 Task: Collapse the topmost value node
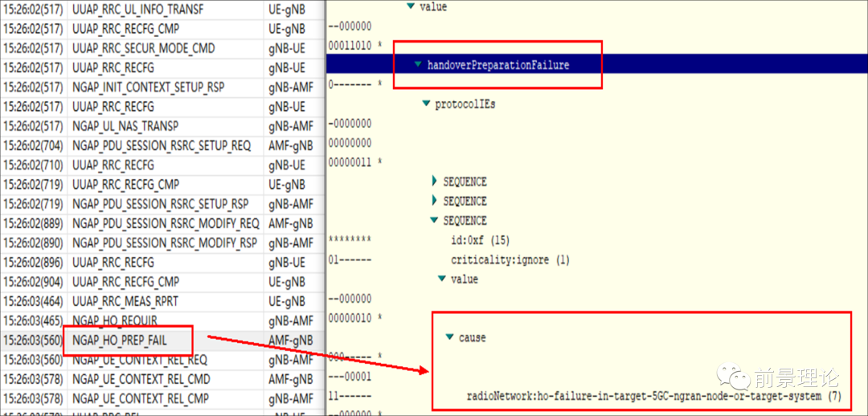pyautogui.click(x=411, y=6)
